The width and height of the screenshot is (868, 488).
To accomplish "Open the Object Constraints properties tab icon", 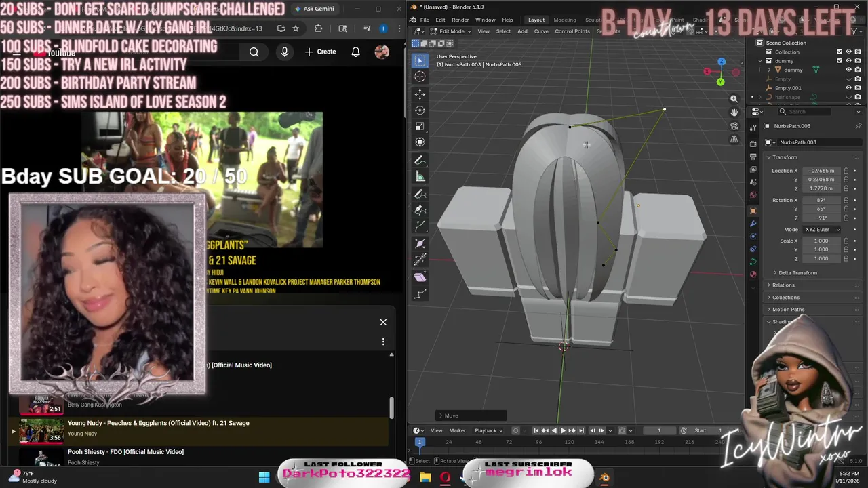I will coord(753,249).
